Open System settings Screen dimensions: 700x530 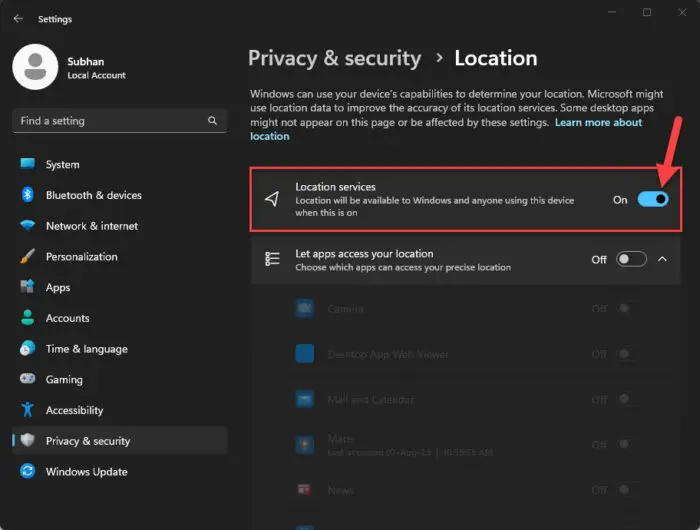pos(120,164)
